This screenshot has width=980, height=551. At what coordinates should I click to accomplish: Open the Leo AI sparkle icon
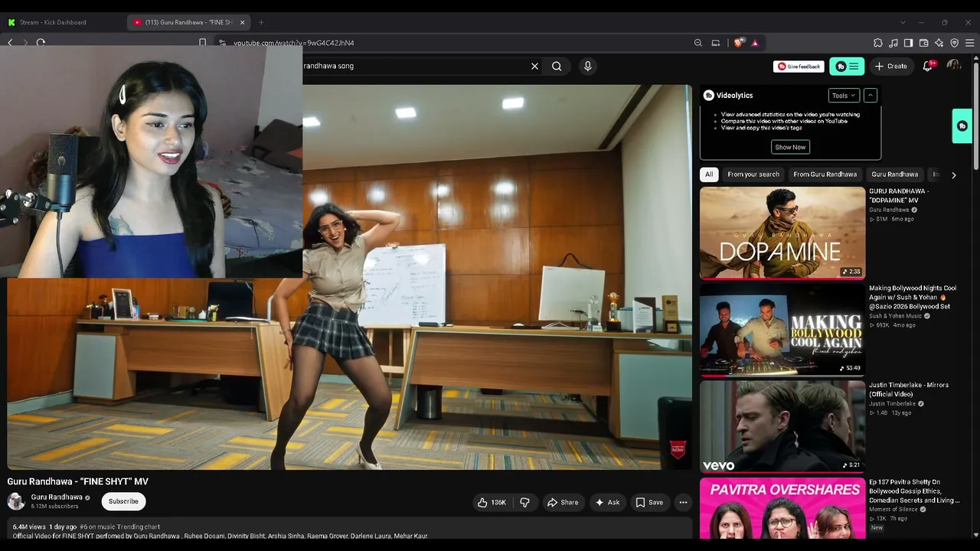939,43
